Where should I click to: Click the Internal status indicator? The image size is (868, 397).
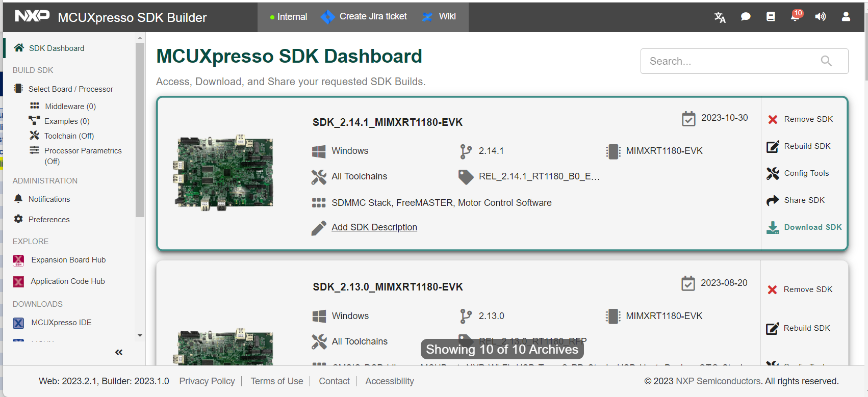click(x=289, y=17)
